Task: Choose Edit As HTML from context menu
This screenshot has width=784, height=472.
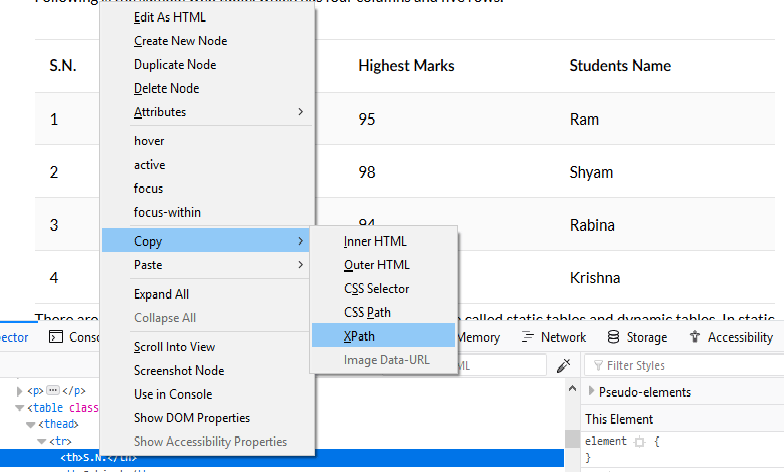Action: click(170, 18)
